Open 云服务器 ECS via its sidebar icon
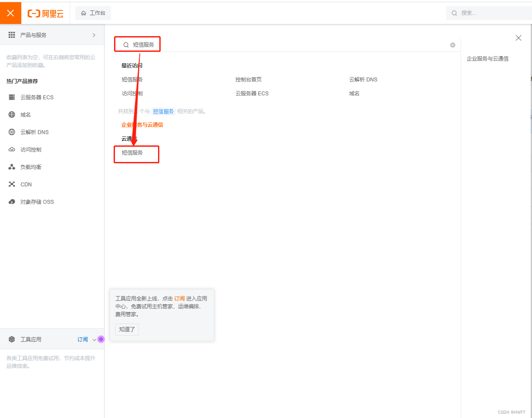This screenshot has height=418, width=532. pos(12,97)
